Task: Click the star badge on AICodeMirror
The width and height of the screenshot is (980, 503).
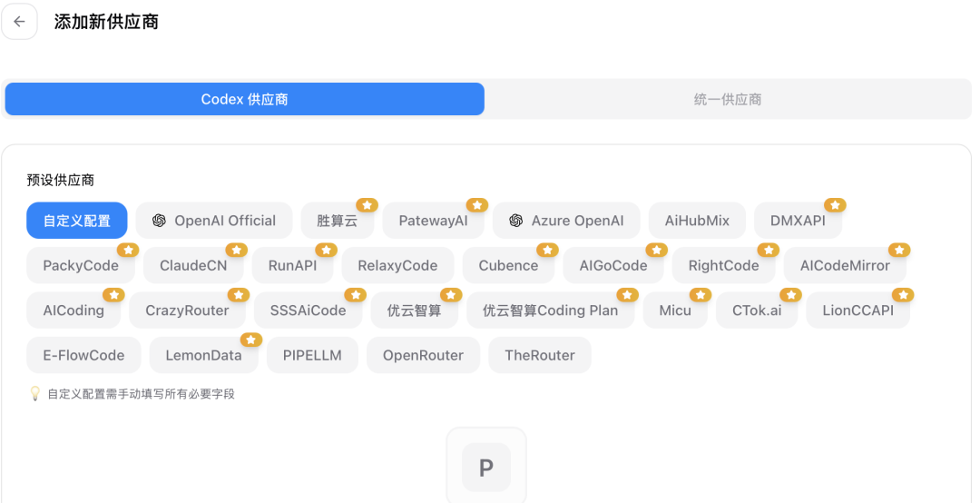Action: tap(899, 250)
